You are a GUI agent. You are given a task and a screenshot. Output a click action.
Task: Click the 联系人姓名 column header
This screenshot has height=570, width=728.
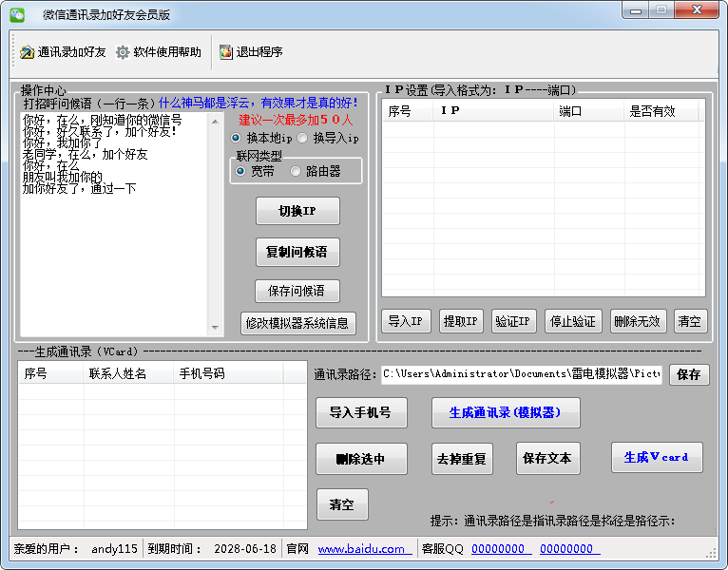128,373
